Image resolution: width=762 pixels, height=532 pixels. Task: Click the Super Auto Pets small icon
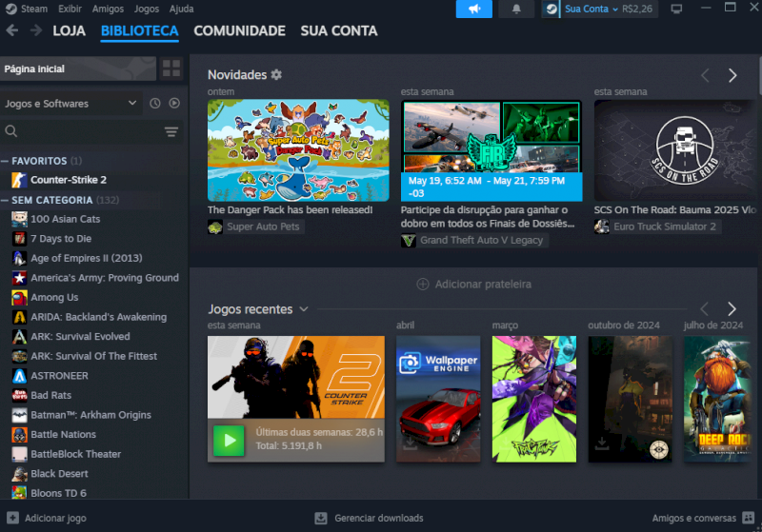[x=215, y=227]
